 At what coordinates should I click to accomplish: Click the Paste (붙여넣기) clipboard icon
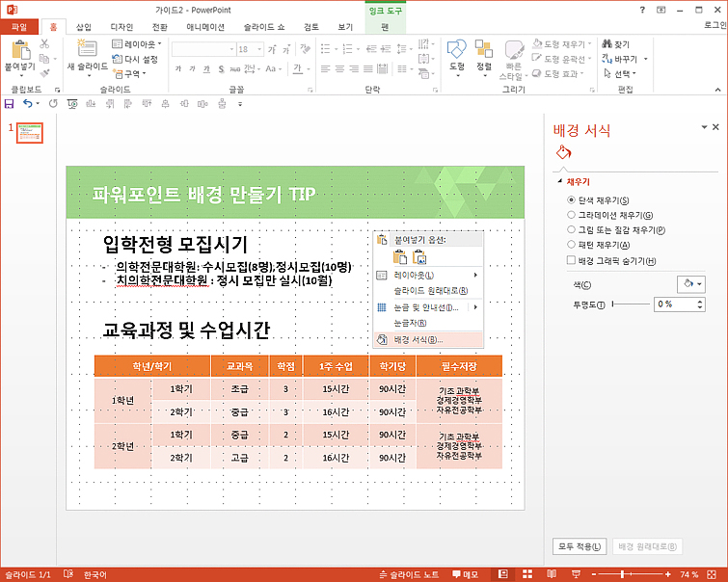[x=20, y=50]
